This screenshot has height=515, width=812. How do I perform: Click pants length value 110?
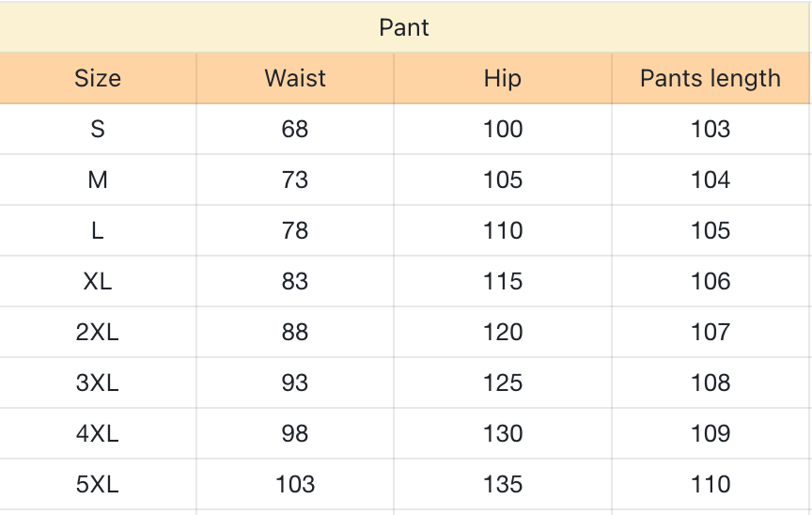[x=710, y=484]
